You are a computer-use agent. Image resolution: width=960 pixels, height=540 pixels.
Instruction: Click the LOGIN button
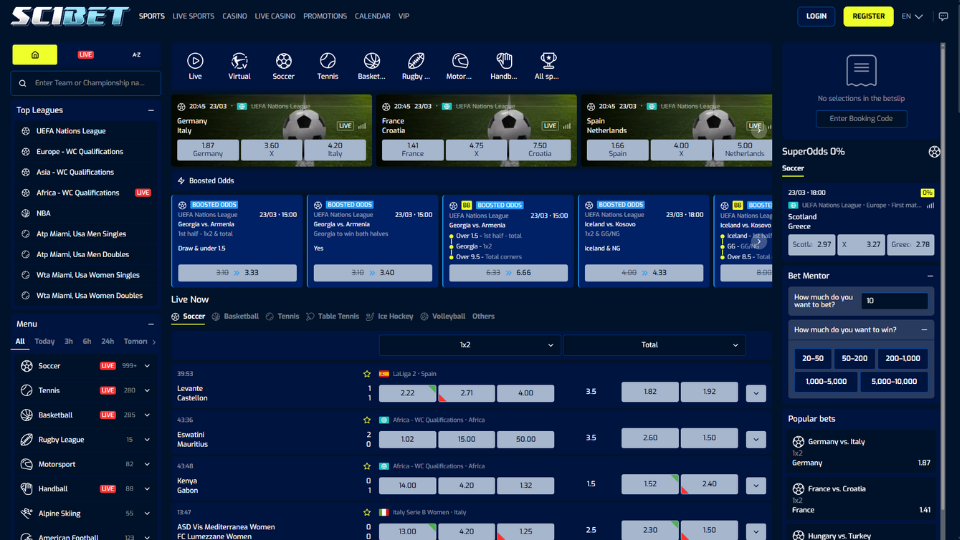tap(816, 17)
